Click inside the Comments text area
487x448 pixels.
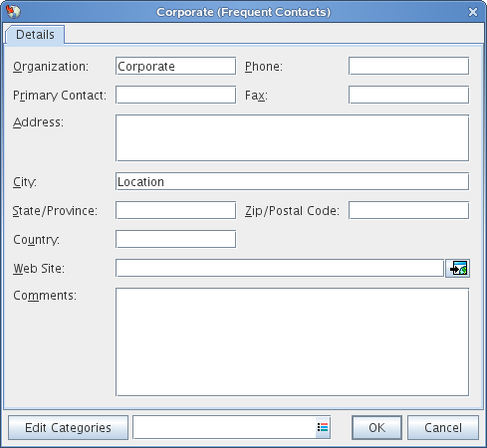click(x=293, y=342)
